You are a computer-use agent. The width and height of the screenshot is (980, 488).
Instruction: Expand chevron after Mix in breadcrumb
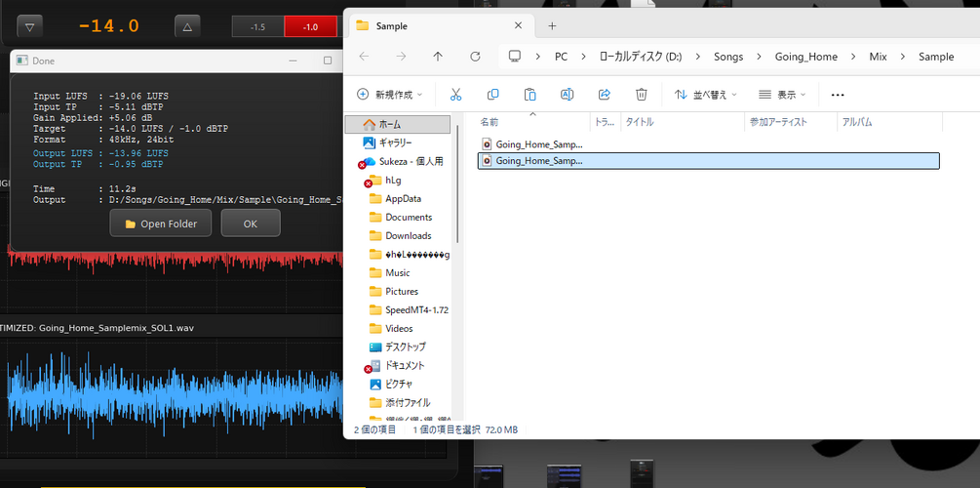point(903,57)
